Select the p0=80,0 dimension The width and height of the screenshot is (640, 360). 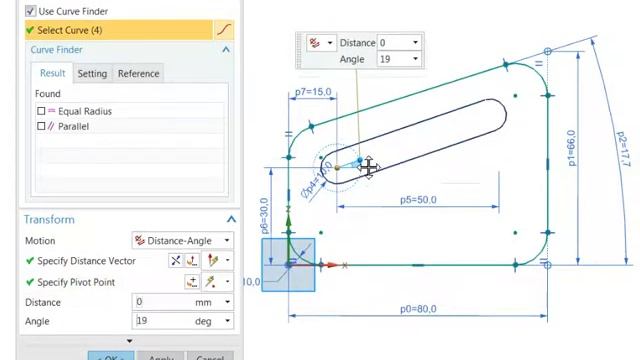pyautogui.click(x=418, y=309)
